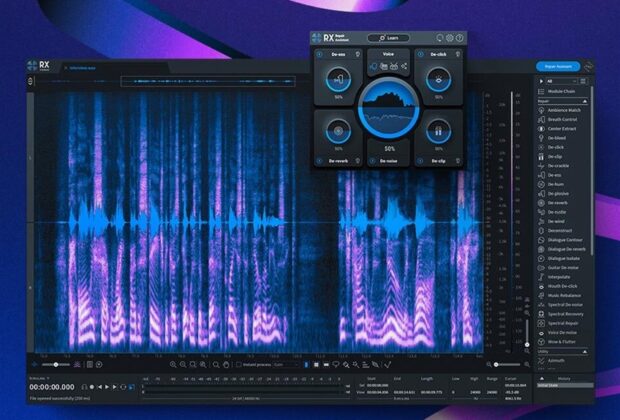This screenshot has height=420, width=620.
Task: Select the grab hand tool
Action: 226,365
